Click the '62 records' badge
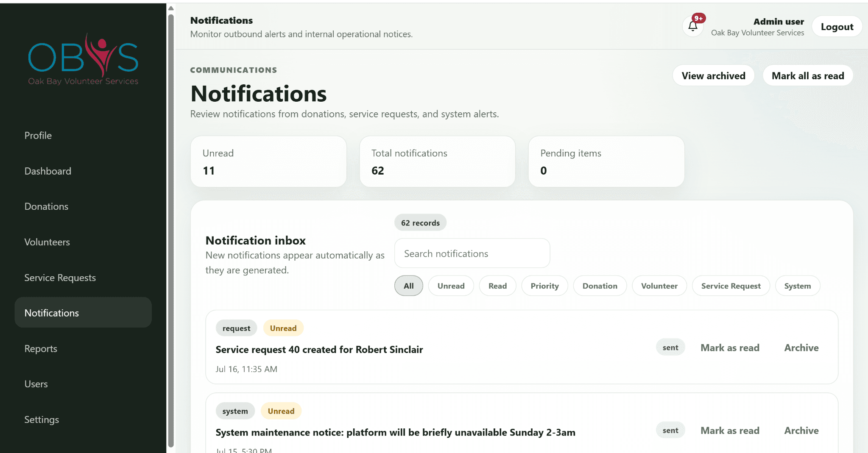The width and height of the screenshot is (868, 453). tap(420, 222)
